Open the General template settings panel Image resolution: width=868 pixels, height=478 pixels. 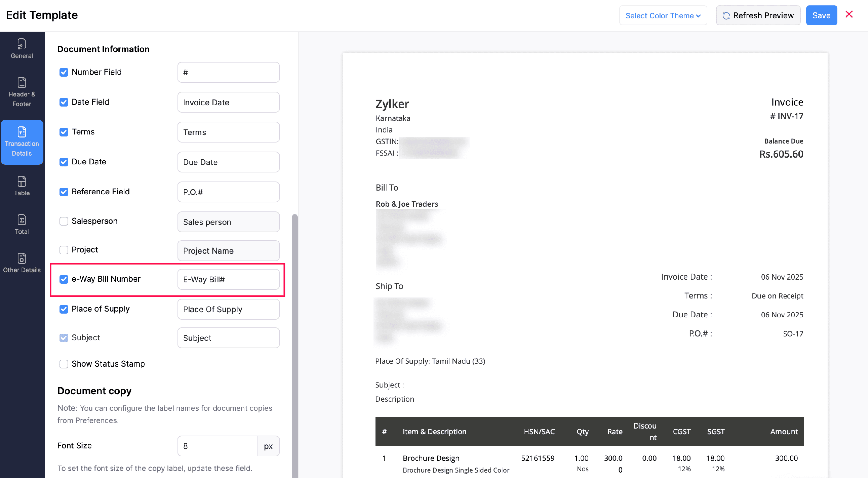(x=21, y=48)
